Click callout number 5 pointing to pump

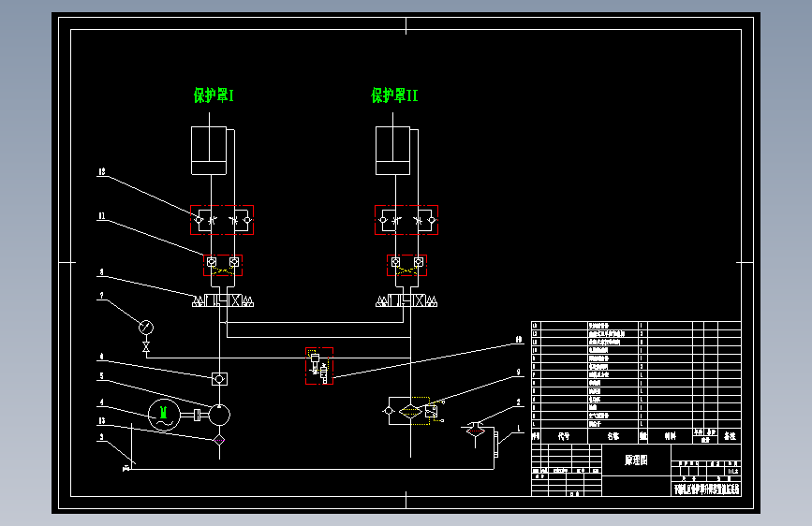tap(101, 376)
